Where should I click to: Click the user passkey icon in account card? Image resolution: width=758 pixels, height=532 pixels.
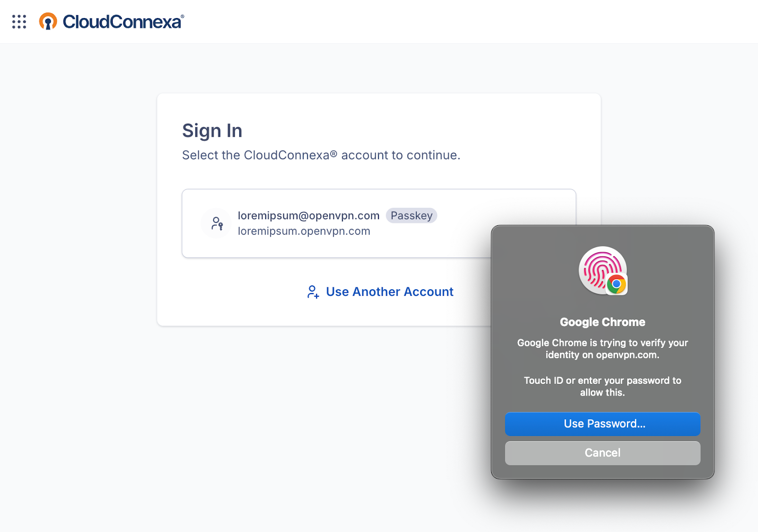click(x=217, y=223)
